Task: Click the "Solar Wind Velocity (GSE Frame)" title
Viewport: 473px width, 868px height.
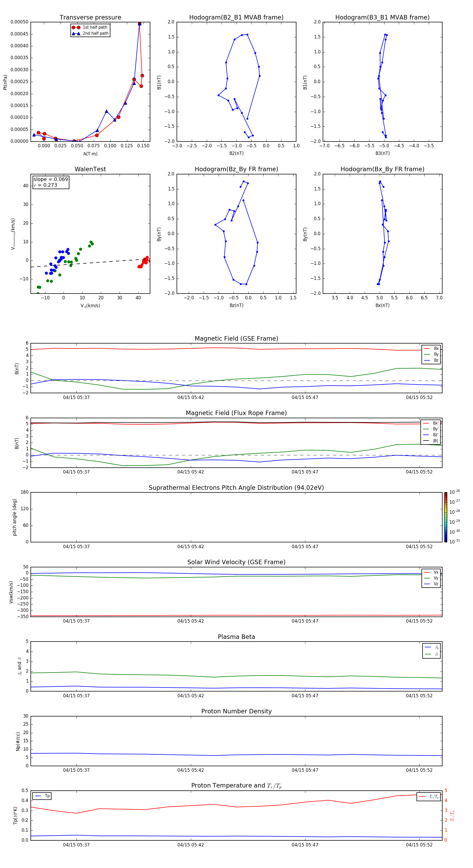Action: (236, 562)
